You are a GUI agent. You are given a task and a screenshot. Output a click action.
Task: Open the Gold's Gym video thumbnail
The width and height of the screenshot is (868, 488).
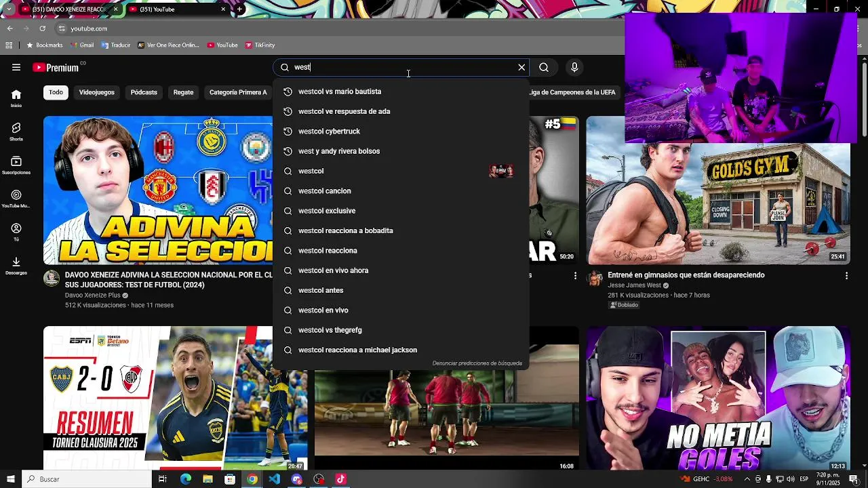coord(718,190)
